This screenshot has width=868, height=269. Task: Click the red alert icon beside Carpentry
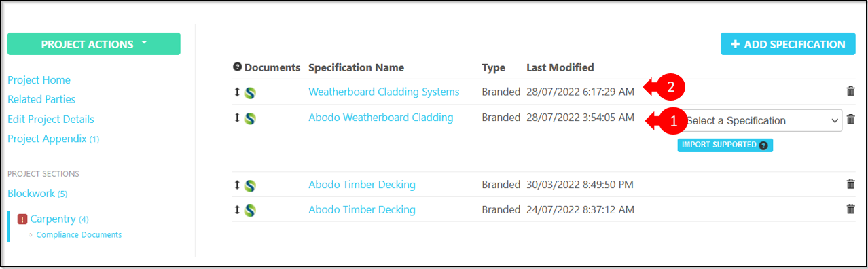click(x=22, y=219)
